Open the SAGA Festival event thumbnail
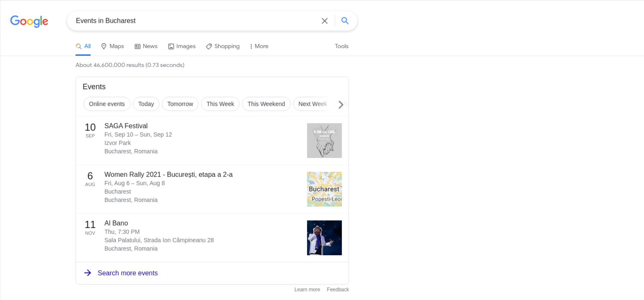Screen dimensions: 644x300 coord(324,140)
